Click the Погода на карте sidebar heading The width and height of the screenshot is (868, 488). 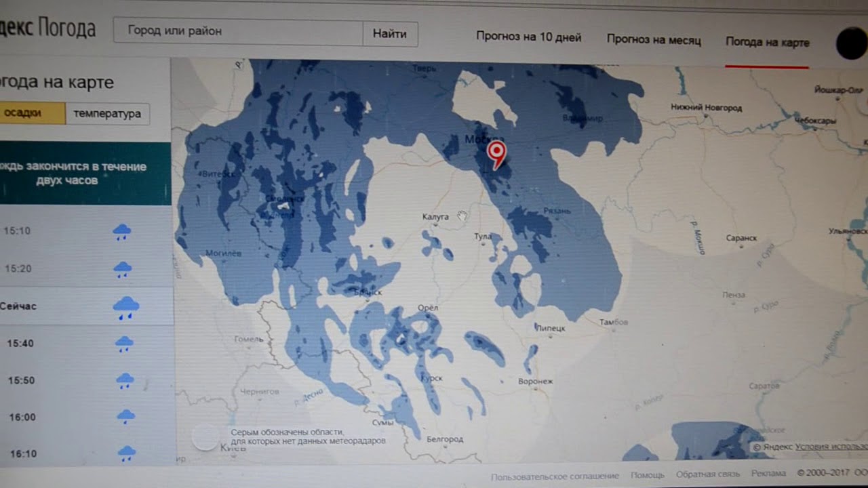pyautogui.click(x=57, y=83)
